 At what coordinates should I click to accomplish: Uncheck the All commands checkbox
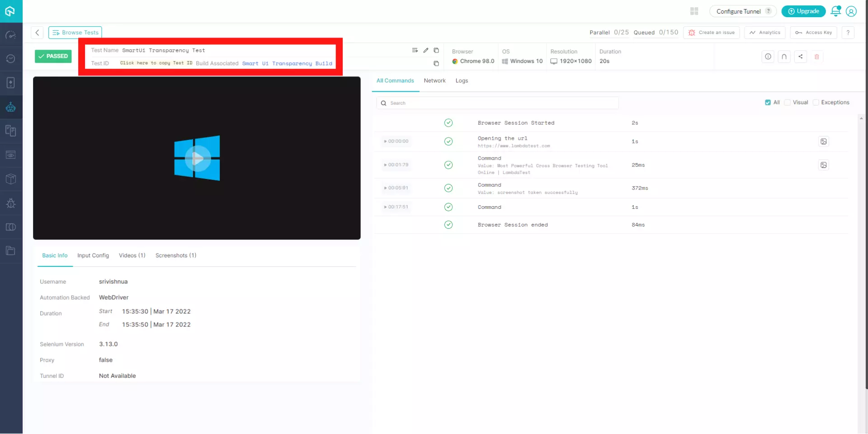pyautogui.click(x=767, y=103)
